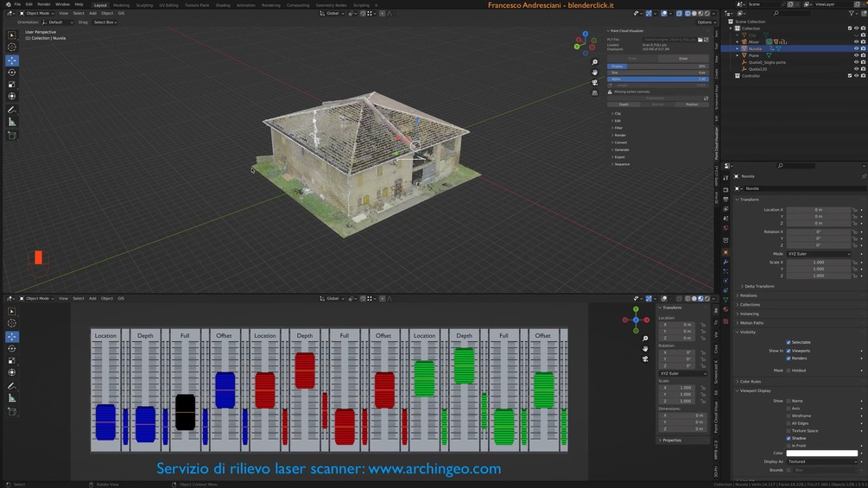Select the Move tool in top viewport
Viewport: 868px width, 488px height.
click(x=11, y=60)
